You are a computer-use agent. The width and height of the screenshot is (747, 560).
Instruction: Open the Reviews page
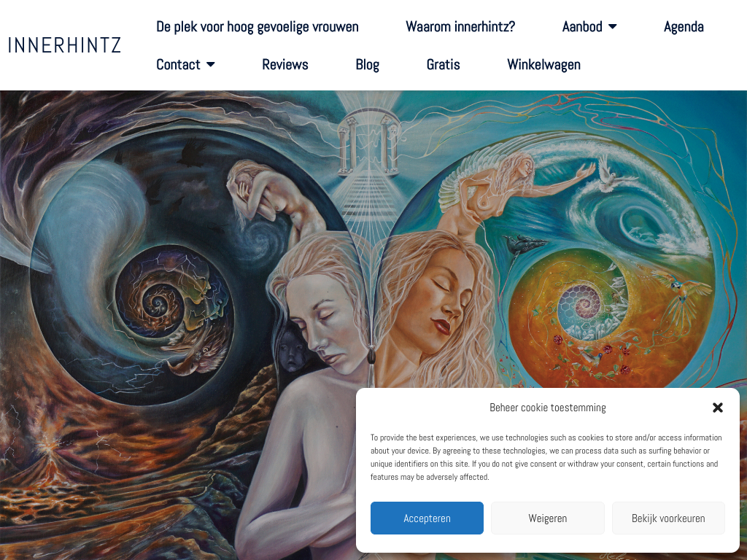285,64
